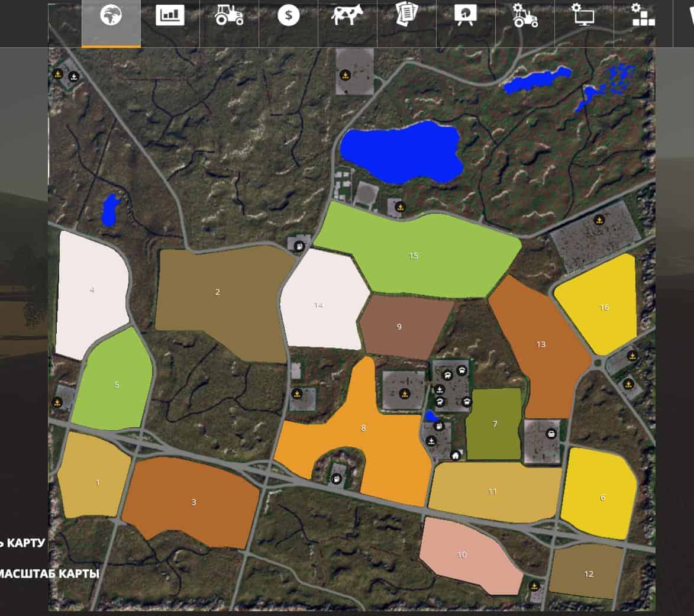Select the light green field 15

[414, 256]
